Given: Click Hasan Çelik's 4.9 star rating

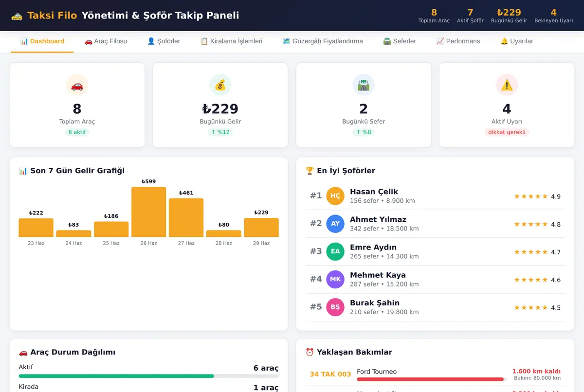Looking at the screenshot, I should point(537,196).
